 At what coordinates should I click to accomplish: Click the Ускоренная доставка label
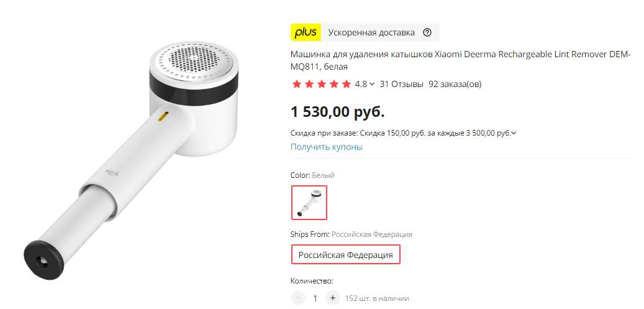(371, 32)
